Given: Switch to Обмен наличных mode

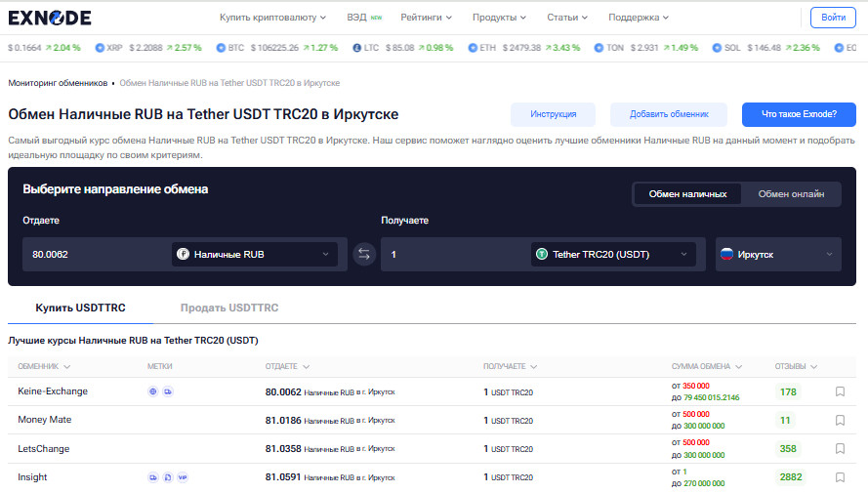Looking at the screenshot, I should click(x=687, y=194).
